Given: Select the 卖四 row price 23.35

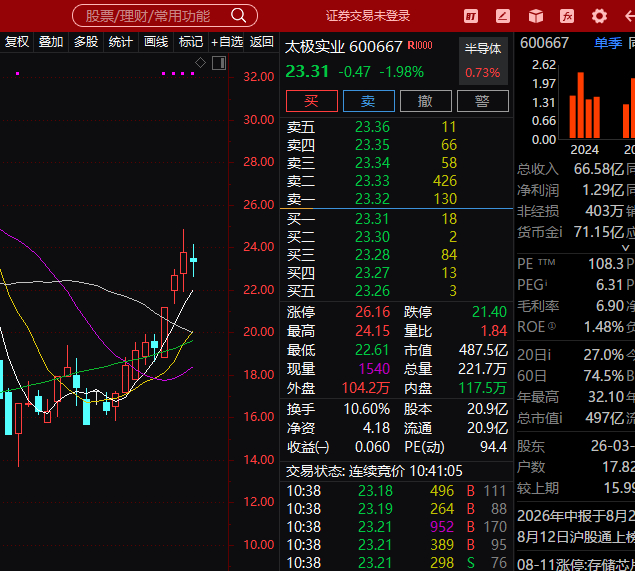Looking at the screenshot, I should click(372, 145).
